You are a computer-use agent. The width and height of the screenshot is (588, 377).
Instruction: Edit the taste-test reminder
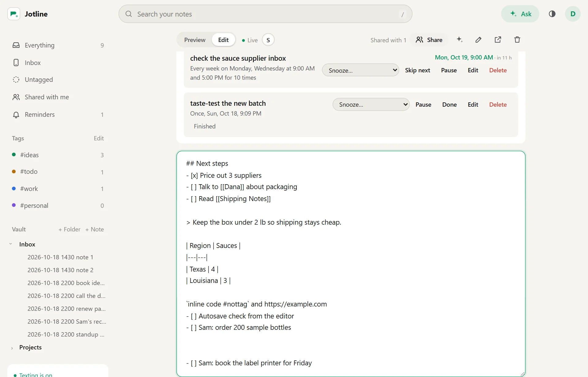(473, 105)
